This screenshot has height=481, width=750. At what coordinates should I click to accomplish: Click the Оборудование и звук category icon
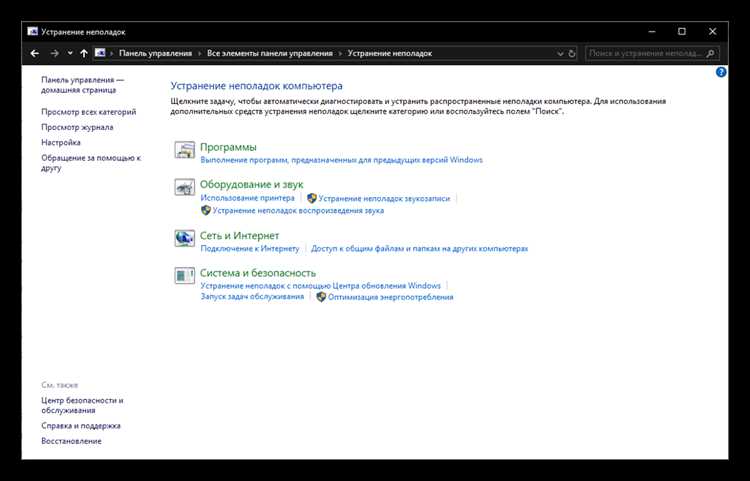184,187
